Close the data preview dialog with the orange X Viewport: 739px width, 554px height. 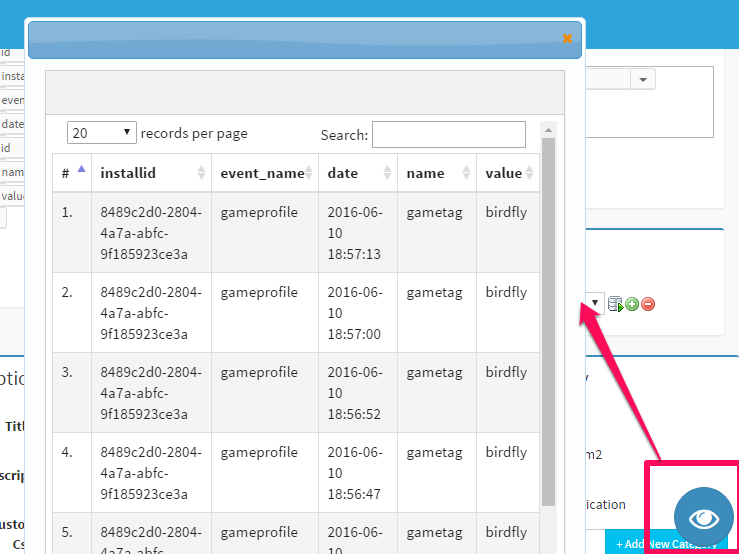click(x=567, y=39)
